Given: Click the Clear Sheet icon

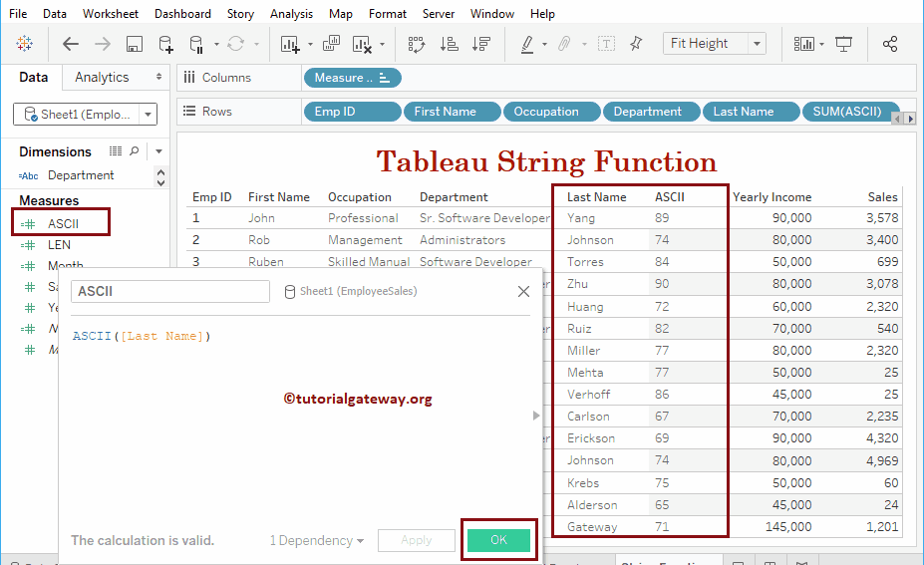Looking at the screenshot, I should tap(362, 44).
